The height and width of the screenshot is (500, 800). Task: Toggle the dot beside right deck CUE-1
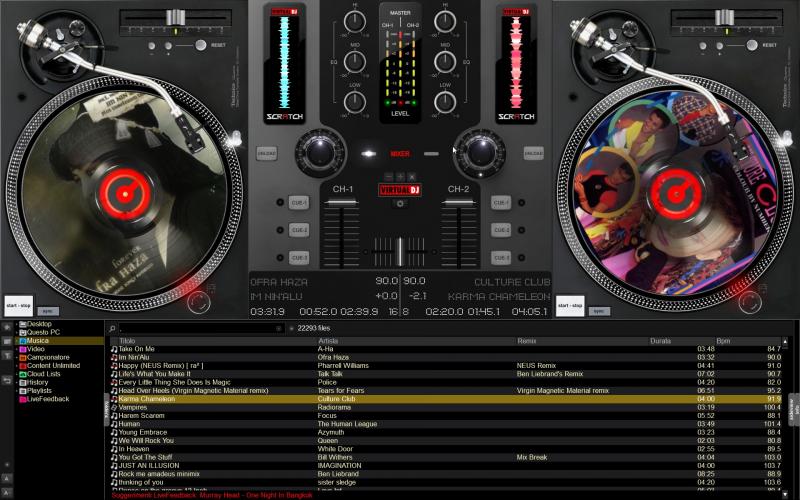click(521, 203)
